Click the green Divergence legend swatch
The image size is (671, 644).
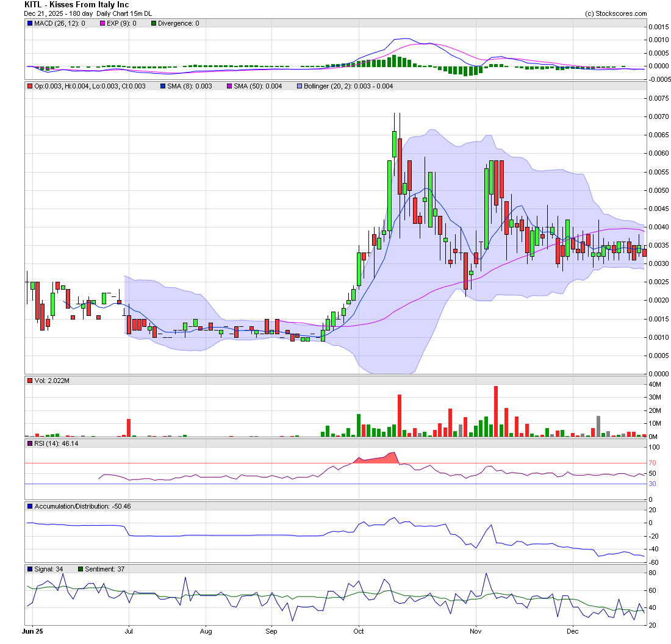154,24
